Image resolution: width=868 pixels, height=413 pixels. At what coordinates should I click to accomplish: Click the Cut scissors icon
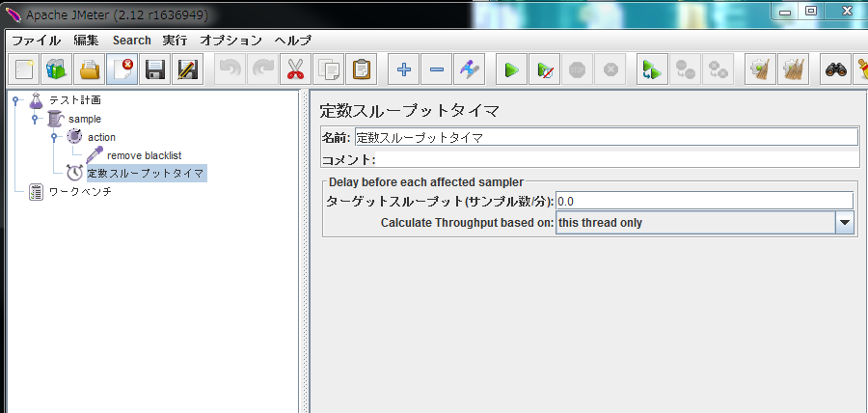click(x=296, y=69)
